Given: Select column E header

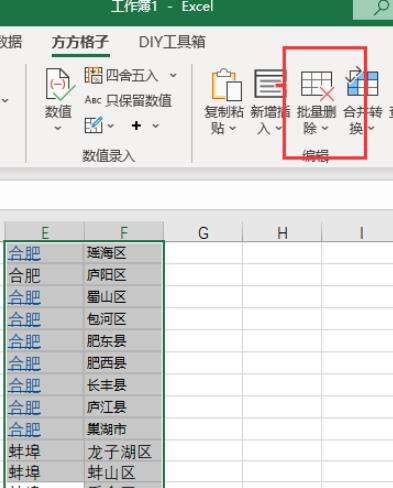Looking at the screenshot, I should 44,232.
